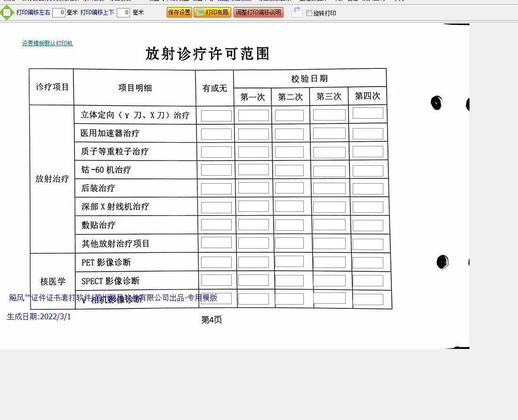Image resolution: width=518 pixels, height=420 pixels.
Task: Click the rotate arrow icon beside the checkbox
Action: [297, 12]
